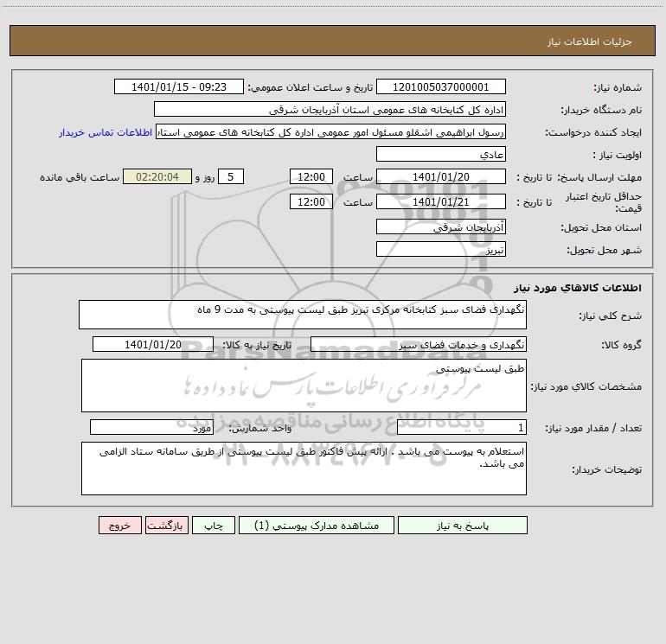
Task: Click label 'ایجاد کننده درخواست:'
Action: (593, 133)
